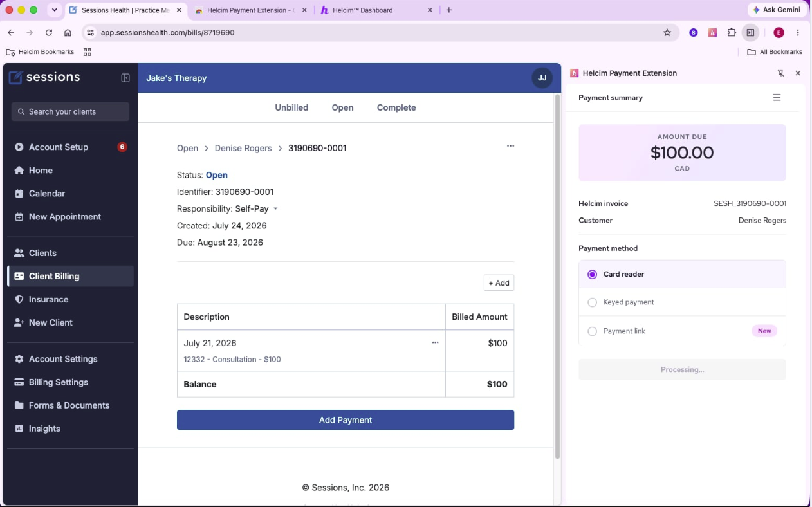812x507 pixels.
Task: Select Payment link method
Action: click(682, 331)
